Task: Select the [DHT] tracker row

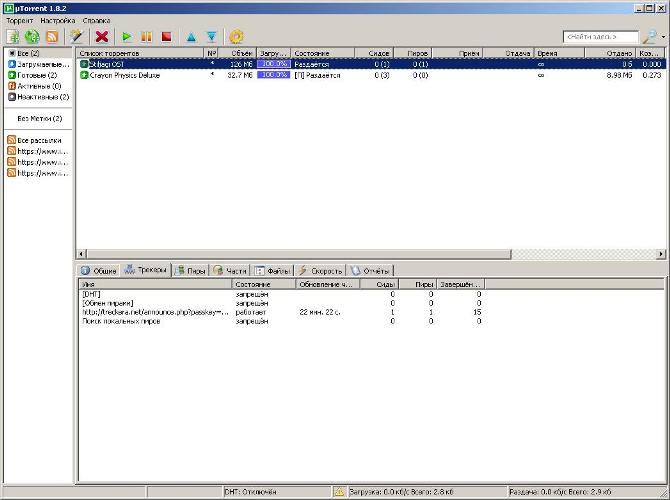Action: click(282, 294)
